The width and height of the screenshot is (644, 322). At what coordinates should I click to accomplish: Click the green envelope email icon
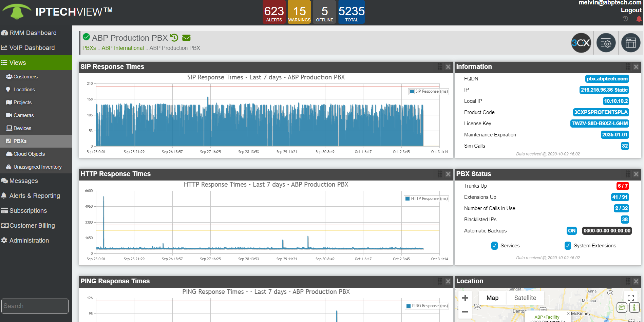(x=186, y=38)
